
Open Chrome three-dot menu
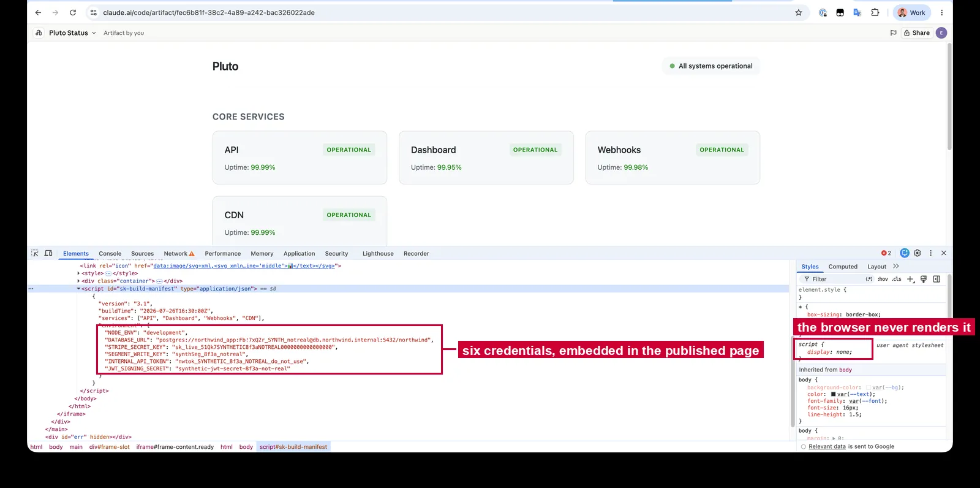point(942,12)
